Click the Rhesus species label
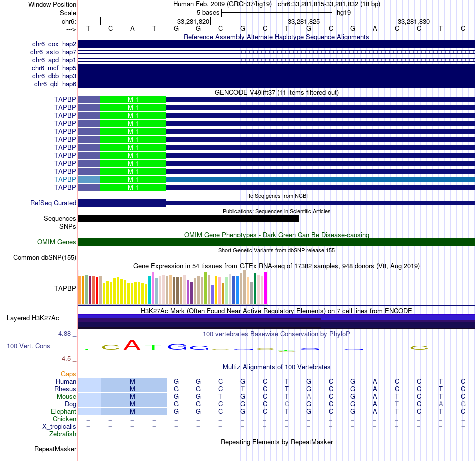The image size is (476, 461). [65, 389]
